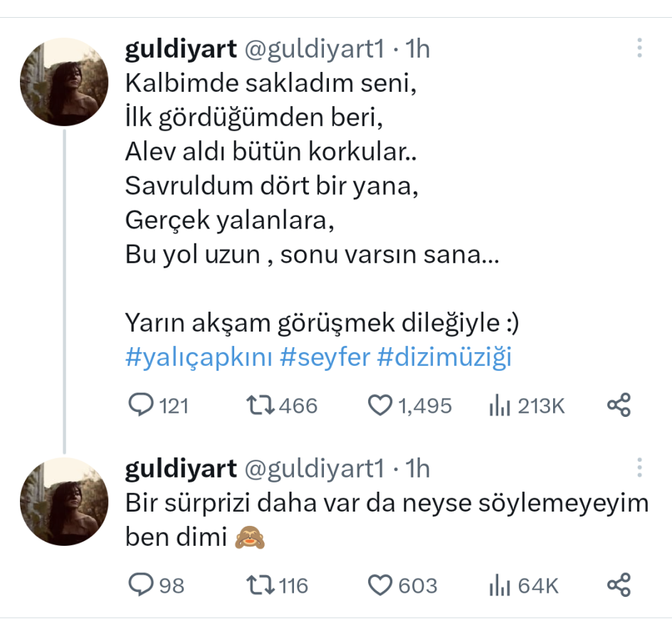Open guldiyart profile name on first tweet
Image resolution: width=672 pixels, height=634 pixels.
click(181, 48)
